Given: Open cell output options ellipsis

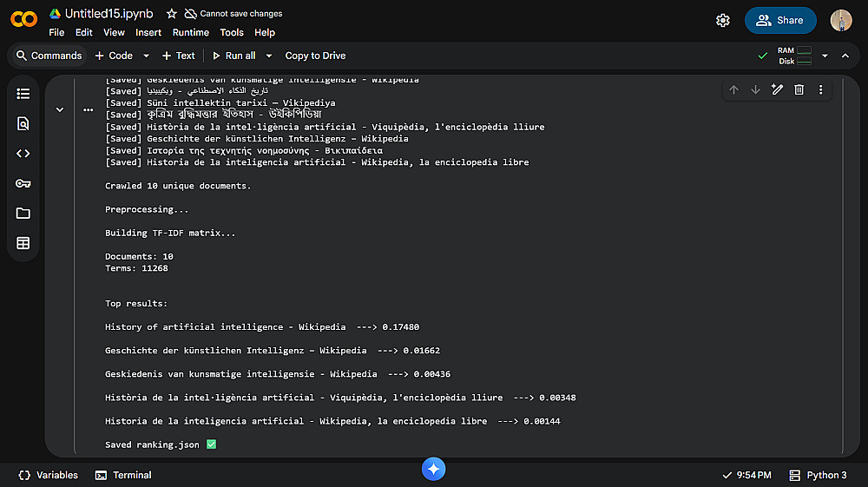Looking at the screenshot, I should (x=88, y=109).
